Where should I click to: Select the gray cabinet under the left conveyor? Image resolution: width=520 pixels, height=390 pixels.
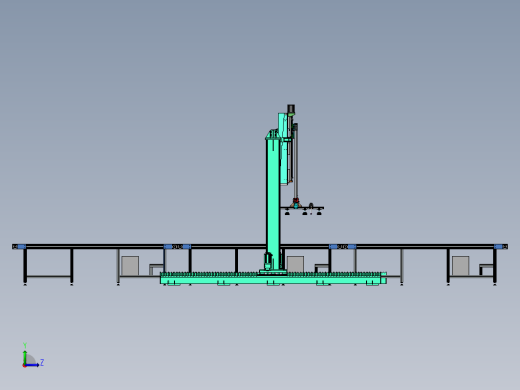130,266
